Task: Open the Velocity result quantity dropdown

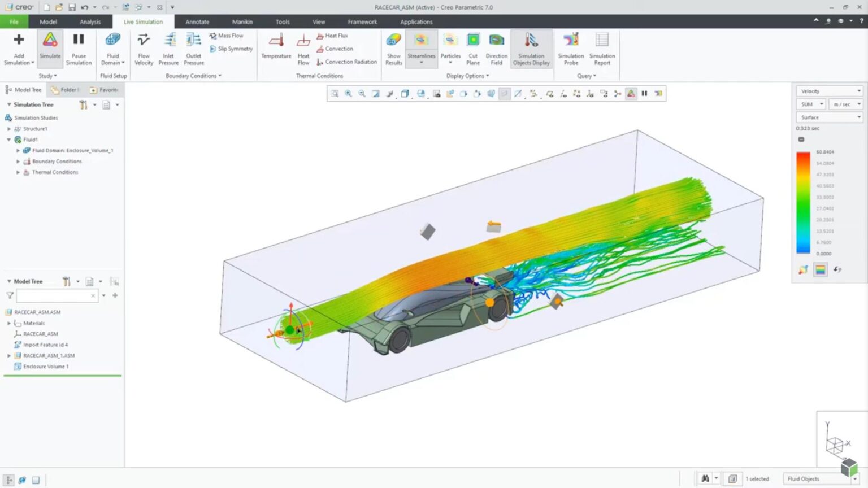Action: 859,90
